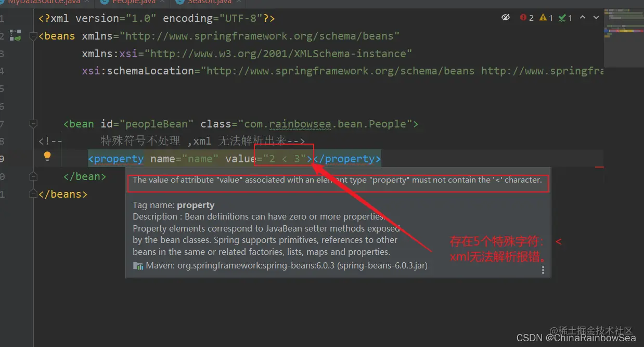Click the closing </bean> tag

[x=85, y=176]
